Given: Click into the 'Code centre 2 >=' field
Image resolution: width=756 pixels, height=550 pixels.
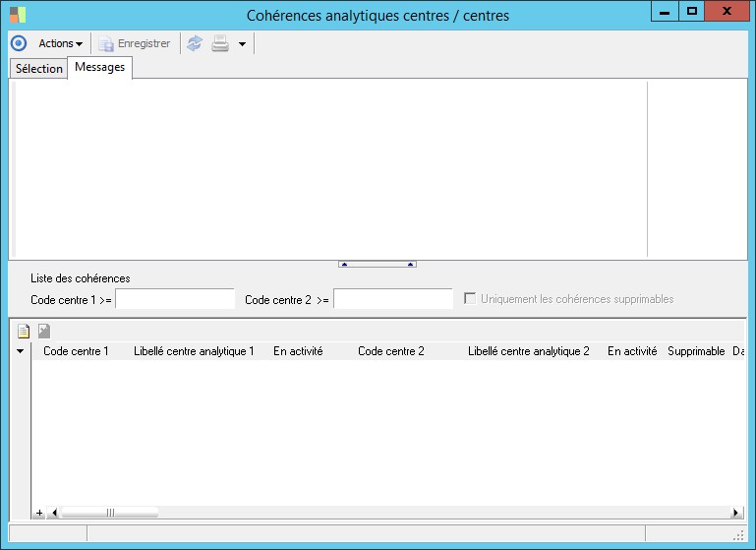Looking at the screenshot, I should tap(392, 299).
